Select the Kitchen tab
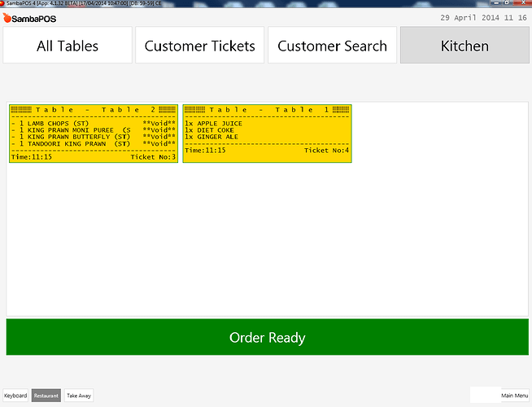Image resolution: width=532 pixels, height=407 pixels. pyautogui.click(x=464, y=45)
